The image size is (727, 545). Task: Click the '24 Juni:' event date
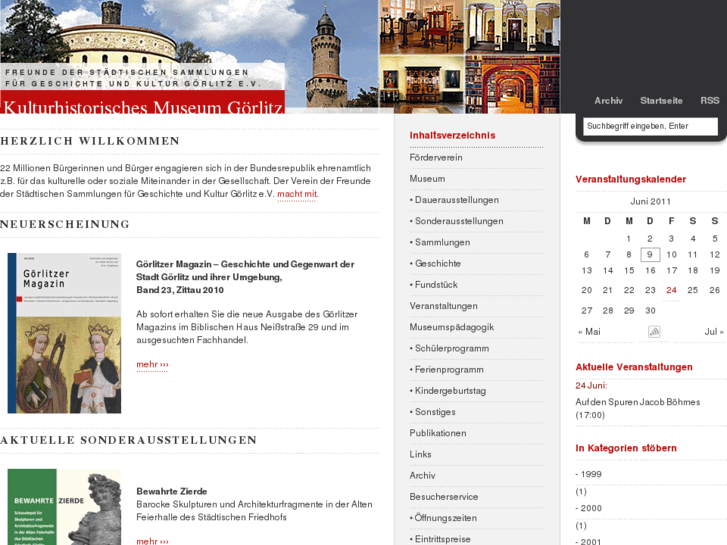(x=591, y=386)
